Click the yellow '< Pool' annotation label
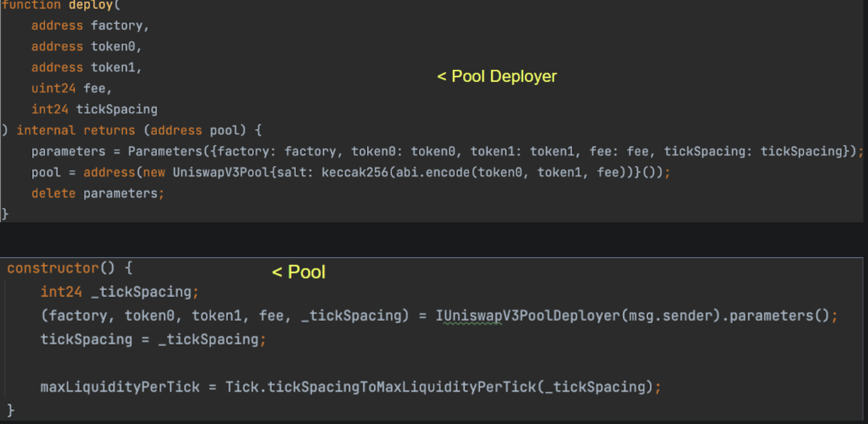This screenshot has width=868, height=424. coord(299,272)
